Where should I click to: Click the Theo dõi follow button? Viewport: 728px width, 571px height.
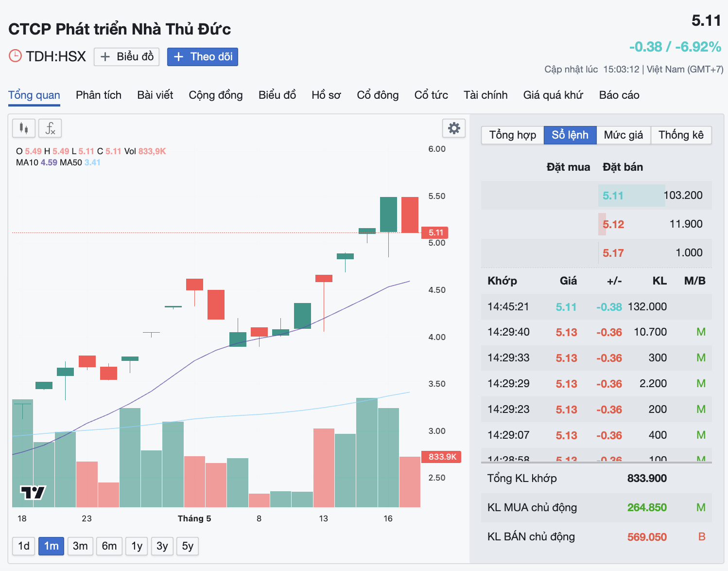203,57
